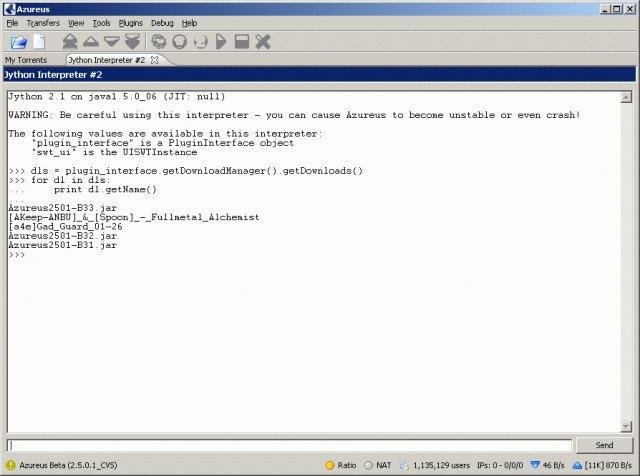640x476 pixels.
Task: Click the 'swt_ui' is the UISWTInstance line
Action: 114,152
